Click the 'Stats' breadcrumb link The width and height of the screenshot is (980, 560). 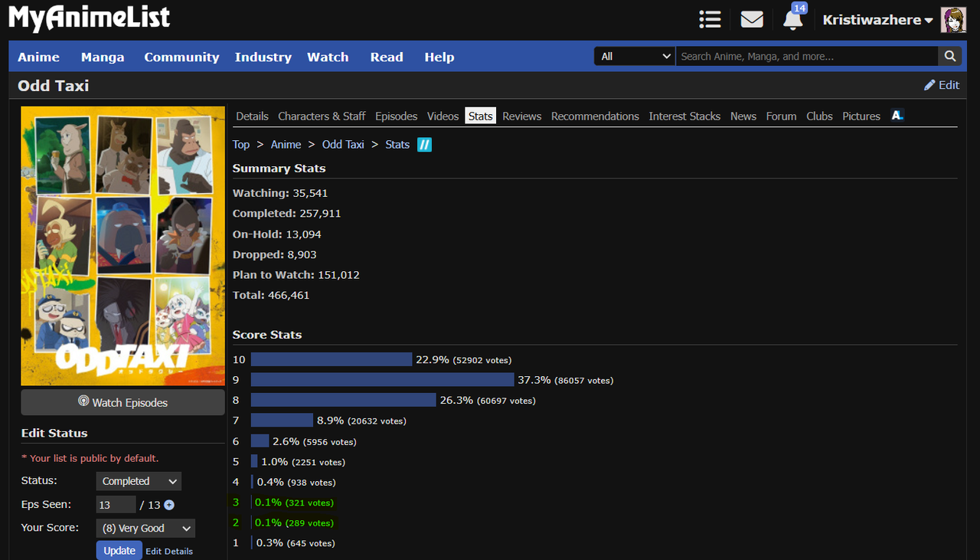397,144
